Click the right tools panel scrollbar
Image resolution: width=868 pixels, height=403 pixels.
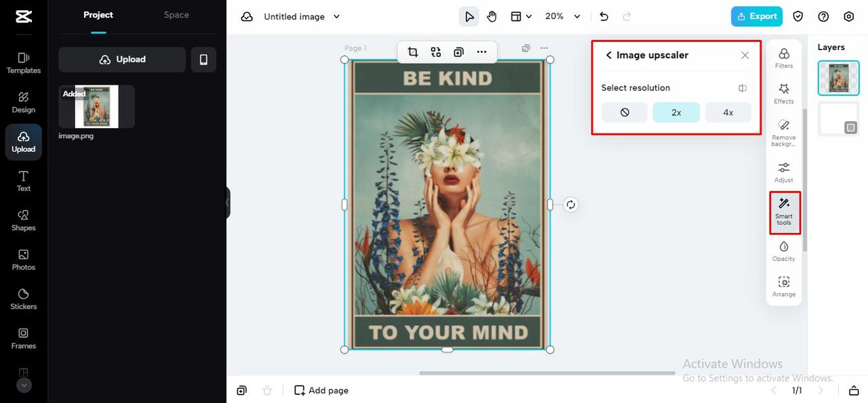804,179
